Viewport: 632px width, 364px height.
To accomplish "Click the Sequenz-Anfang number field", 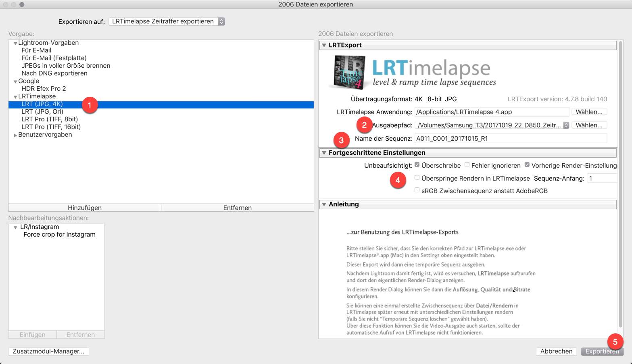I will (602, 178).
